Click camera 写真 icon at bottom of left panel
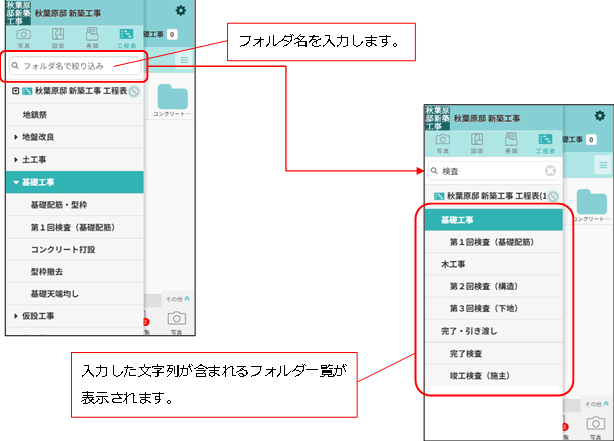 (176, 320)
